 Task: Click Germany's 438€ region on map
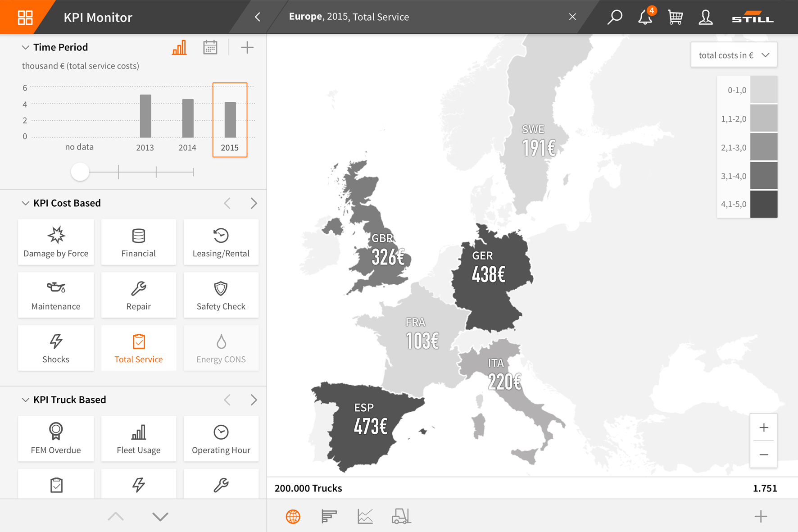490,279
